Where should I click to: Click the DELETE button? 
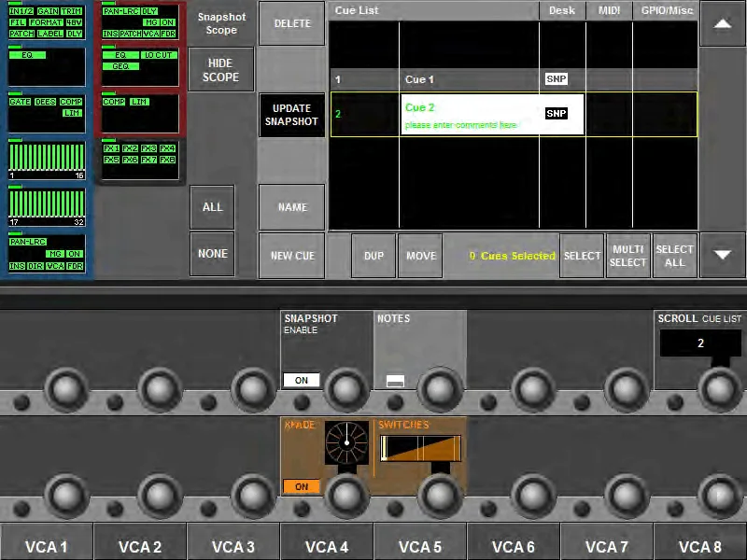(x=292, y=23)
